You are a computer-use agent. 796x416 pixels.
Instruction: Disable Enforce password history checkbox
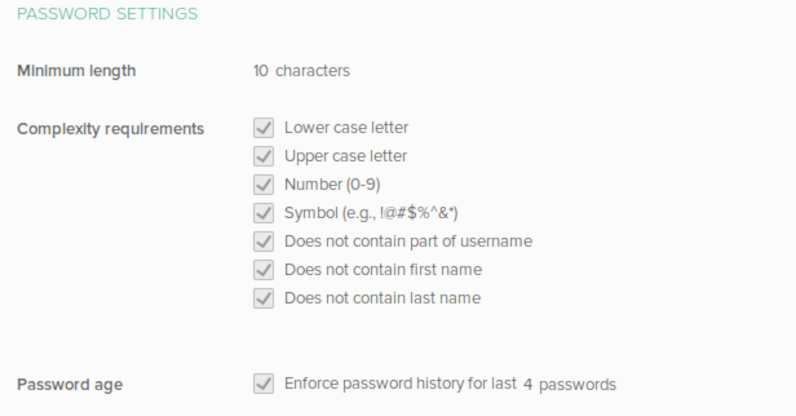263,384
